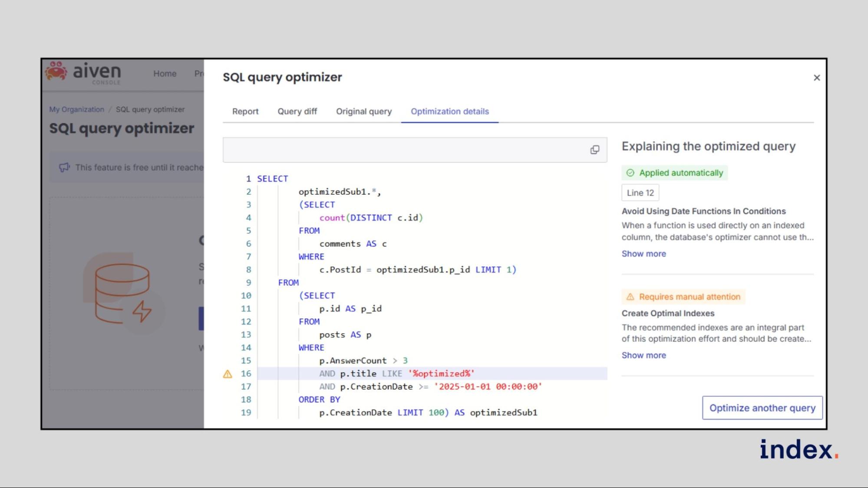Click the database lightning illustration

tap(123, 294)
